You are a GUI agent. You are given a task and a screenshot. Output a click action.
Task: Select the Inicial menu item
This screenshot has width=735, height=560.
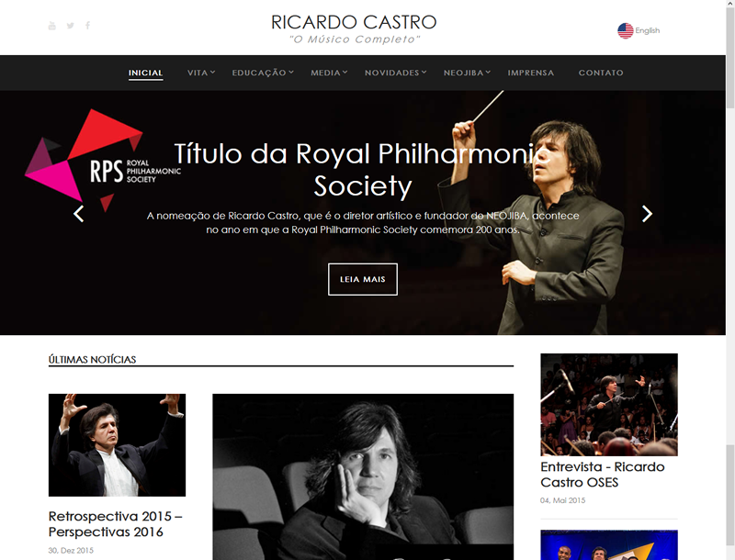pos(146,73)
